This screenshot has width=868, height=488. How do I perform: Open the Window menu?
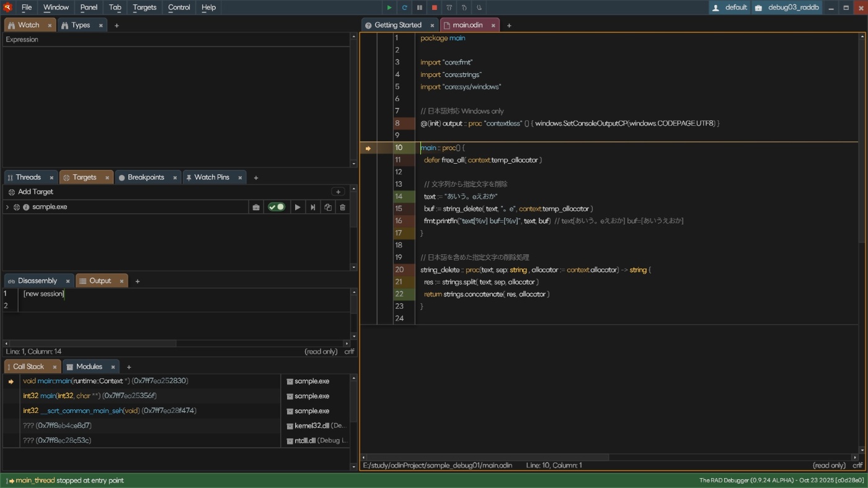click(56, 7)
